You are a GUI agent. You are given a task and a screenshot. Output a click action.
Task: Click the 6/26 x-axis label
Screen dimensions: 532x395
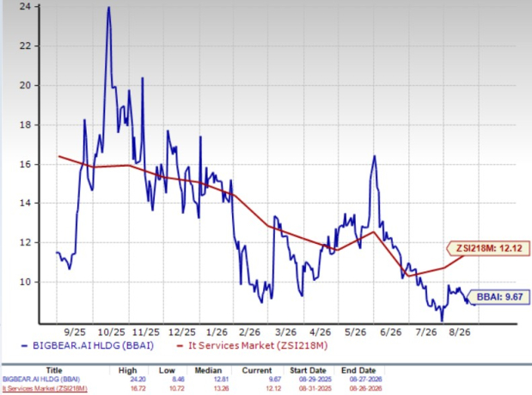tap(391, 332)
